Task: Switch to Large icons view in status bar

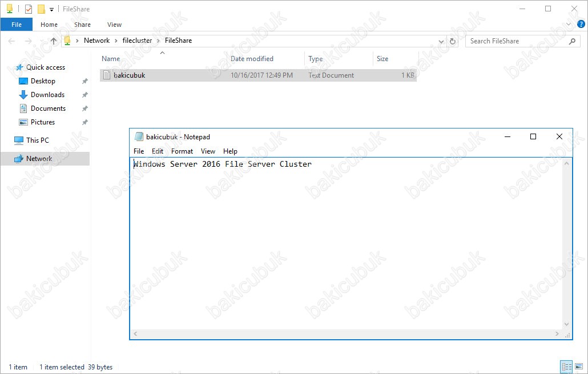Action: point(579,367)
